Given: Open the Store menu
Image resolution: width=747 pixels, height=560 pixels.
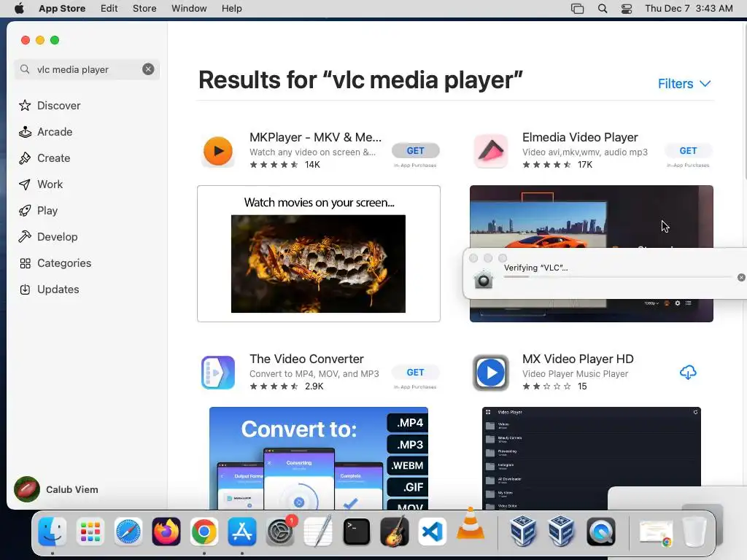Looking at the screenshot, I should pyautogui.click(x=144, y=9).
